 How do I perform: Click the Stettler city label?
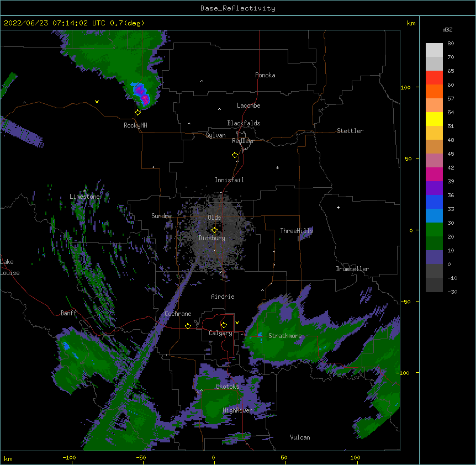[350, 131]
